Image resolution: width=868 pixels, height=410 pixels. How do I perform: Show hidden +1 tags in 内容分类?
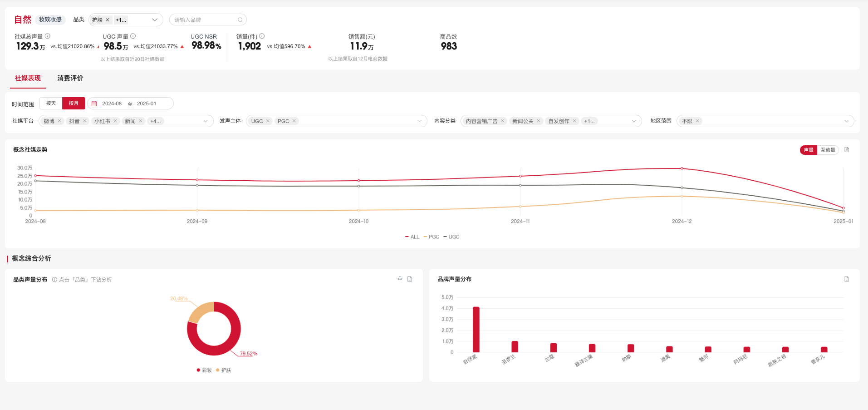pyautogui.click(x=589, y=121)
